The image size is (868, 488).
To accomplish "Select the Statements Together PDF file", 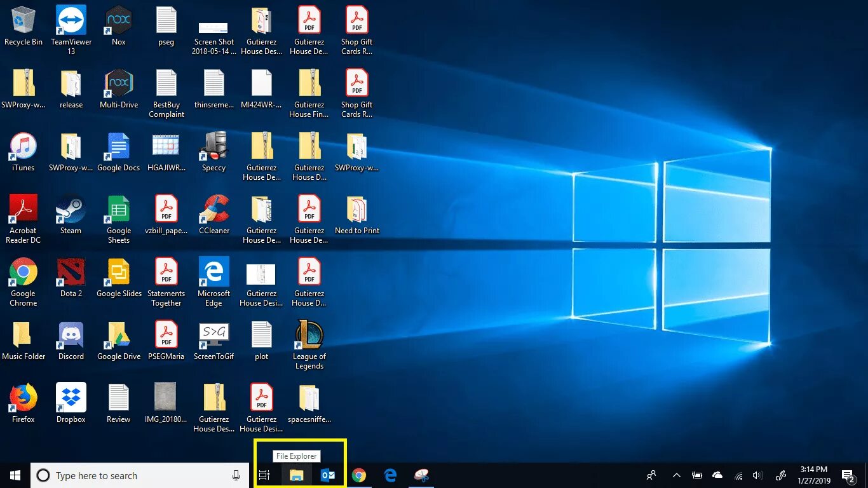I will coord(166,281).
